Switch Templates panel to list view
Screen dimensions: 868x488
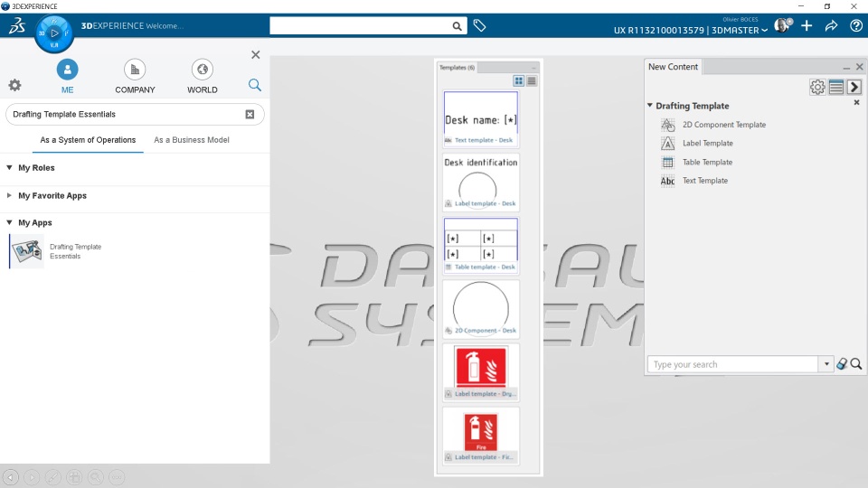pos(532,80)
